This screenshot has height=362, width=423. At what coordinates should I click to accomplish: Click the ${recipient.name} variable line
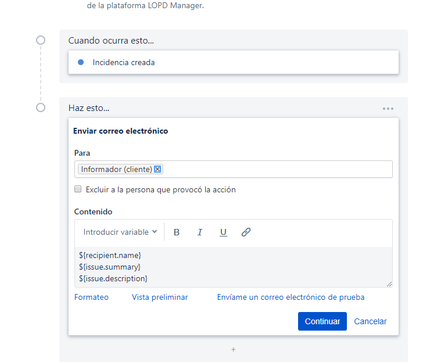click(x=110, y=255)
